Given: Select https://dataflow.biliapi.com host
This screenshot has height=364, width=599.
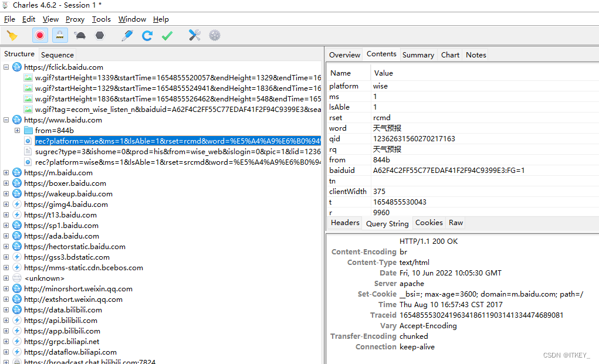Looking at the screenshot, I should point(70,352).
